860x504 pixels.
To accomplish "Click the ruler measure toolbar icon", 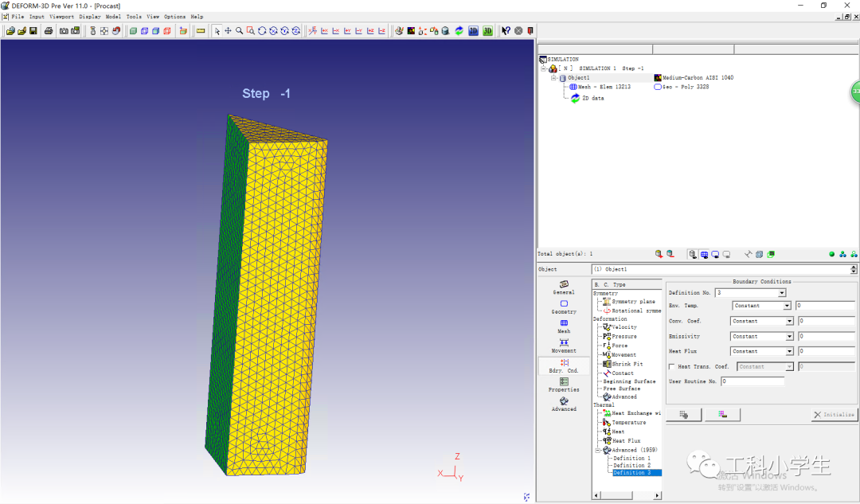I will [x=200, y=31].
